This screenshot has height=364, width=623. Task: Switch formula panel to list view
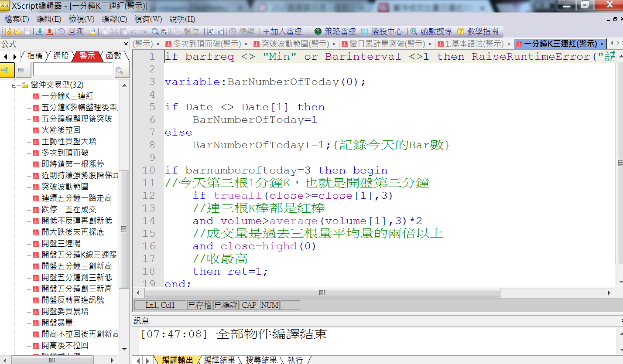point(21,70)
